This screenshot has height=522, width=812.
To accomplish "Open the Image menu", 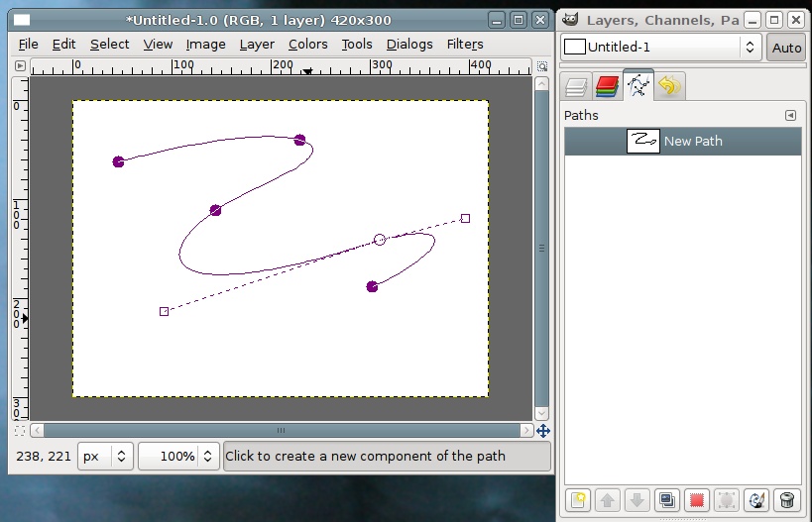I will point(205,45).
